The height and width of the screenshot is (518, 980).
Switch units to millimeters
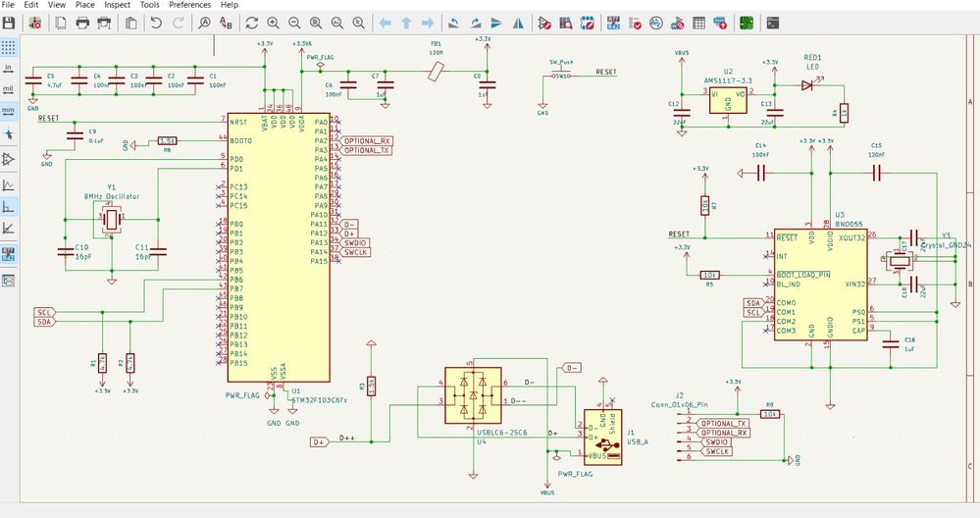coord(9,111)
